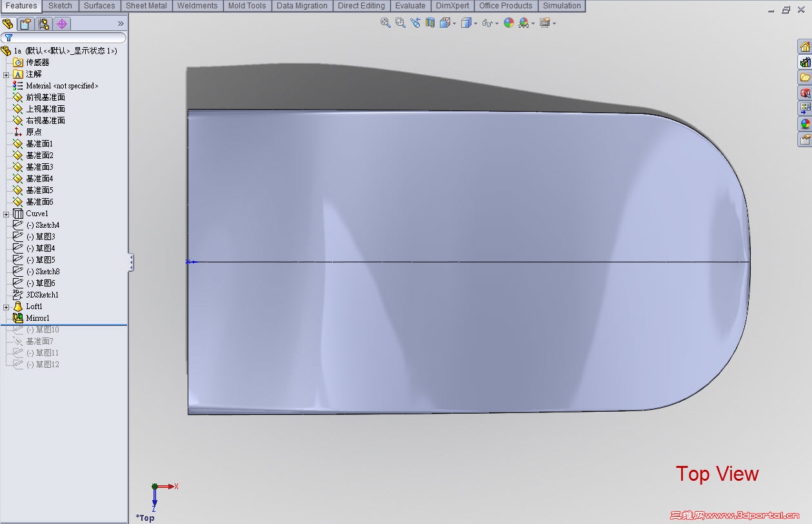Click Edit Appearance color sphere icon
Image resolution: width=812 pixels, height=524 pixels.
[509, 23]
